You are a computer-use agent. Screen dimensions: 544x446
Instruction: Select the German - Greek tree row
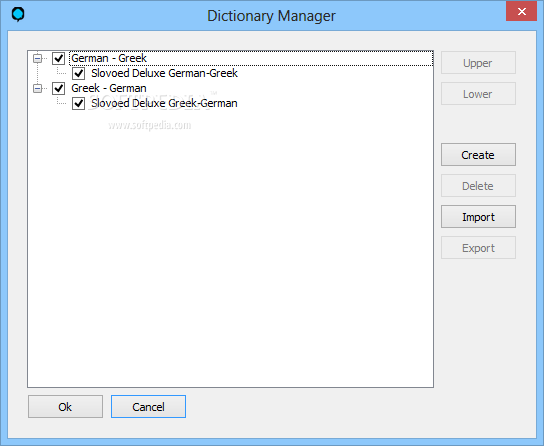251,58
